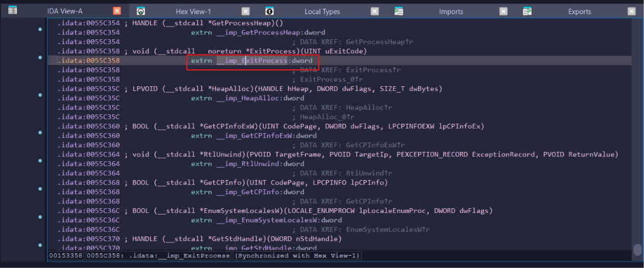Close the IDA View-A tab
The image size is (644, 268).
coord(117,11)
